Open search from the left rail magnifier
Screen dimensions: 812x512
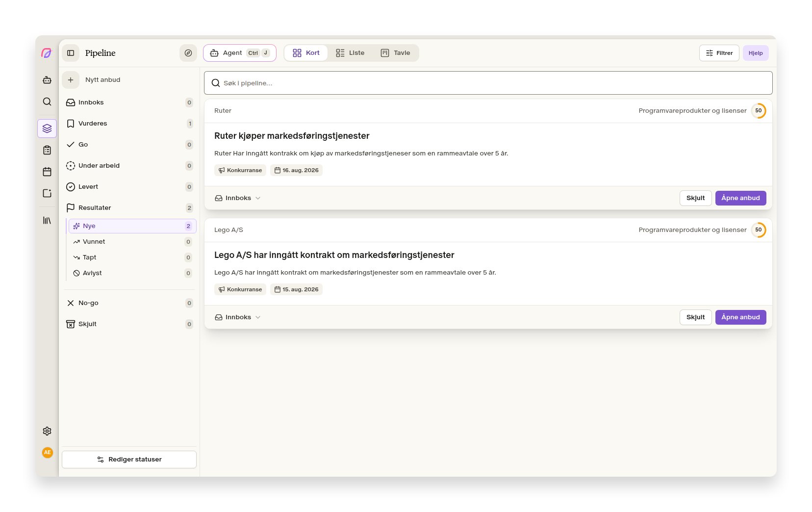point(47,102)
